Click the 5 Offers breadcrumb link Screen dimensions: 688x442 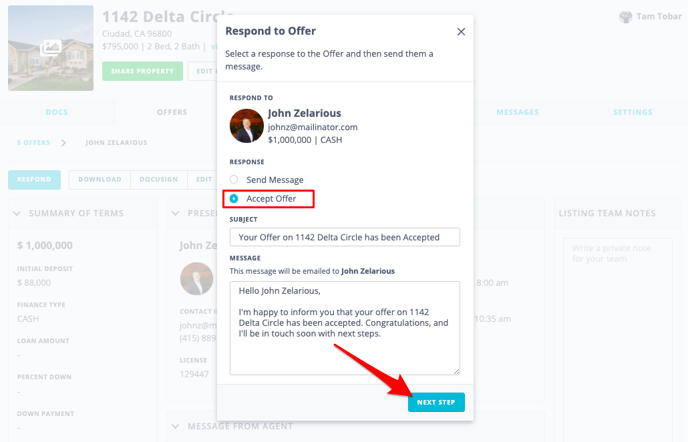(33, 143)
